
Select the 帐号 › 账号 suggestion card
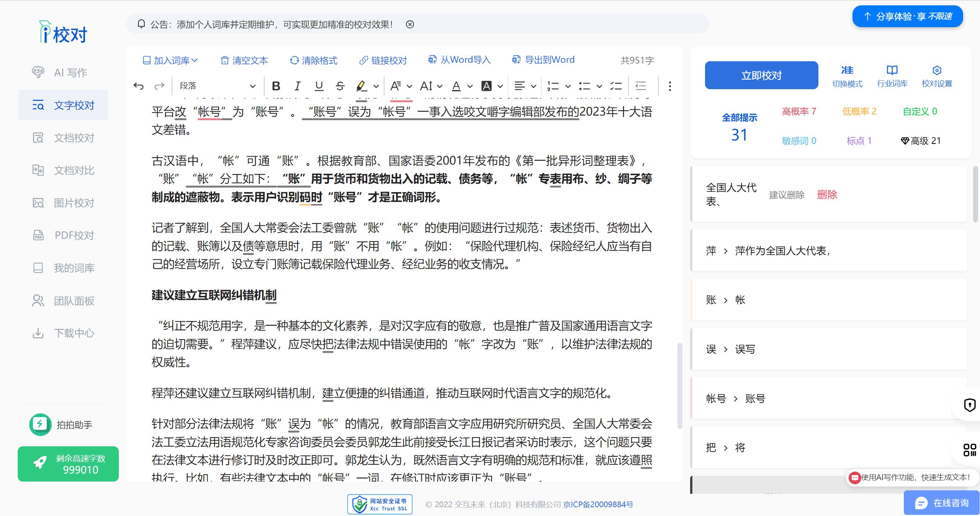coord(829,398)
